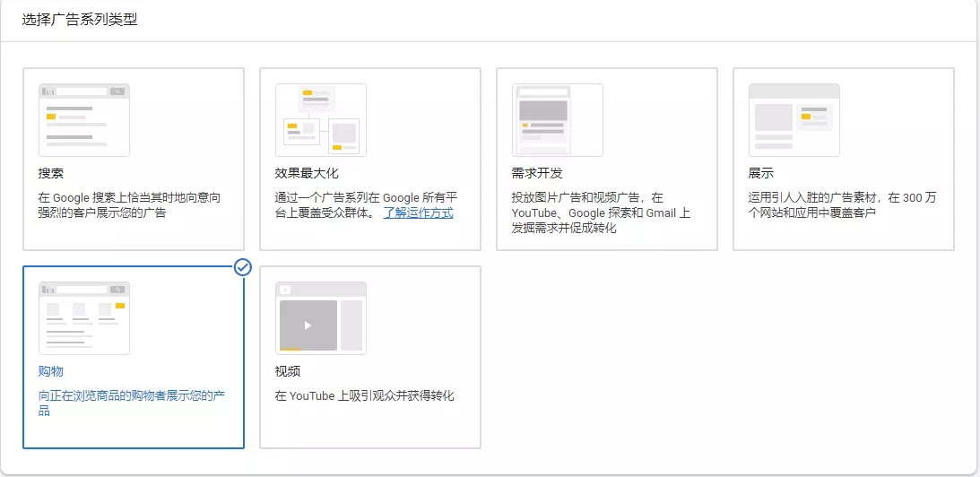Choose the 视频 campaign type title
This screenshot has height=477, width=980.
[x=288, y=371]
